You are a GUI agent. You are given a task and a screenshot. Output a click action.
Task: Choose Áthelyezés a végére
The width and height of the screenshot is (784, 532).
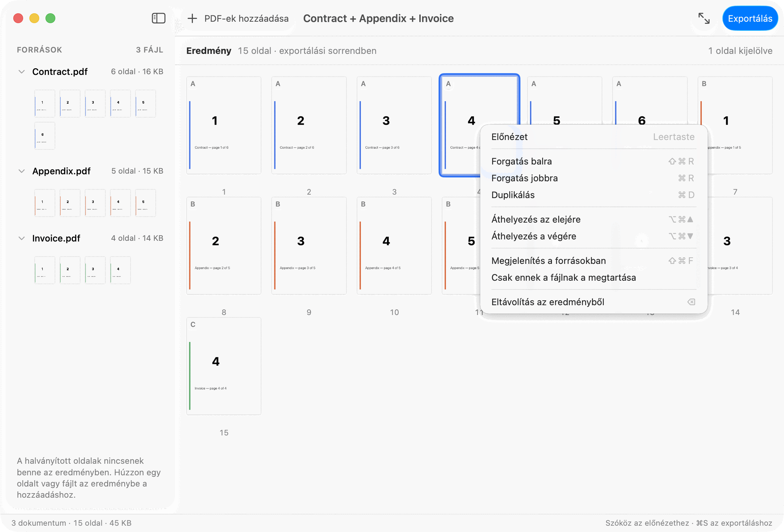coord(594,236)
